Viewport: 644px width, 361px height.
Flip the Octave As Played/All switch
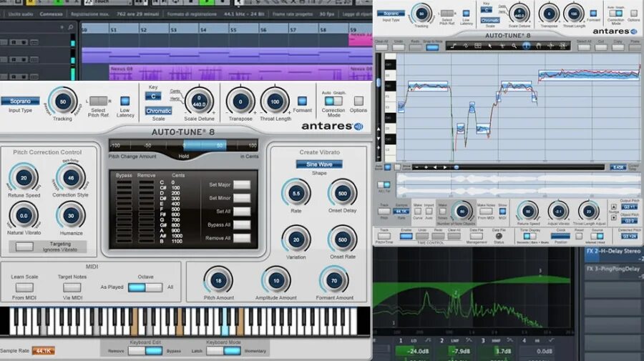click(x=145, y=287)
